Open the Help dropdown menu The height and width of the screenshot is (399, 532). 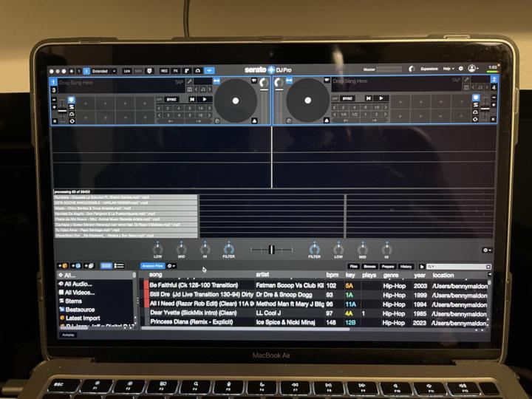pos(449,69)
